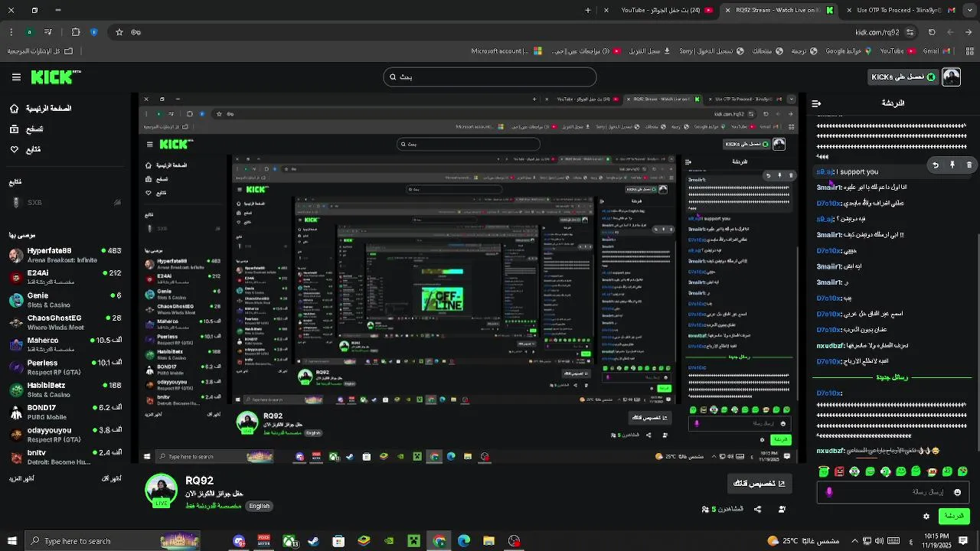This screenshot has width=980, height=551.
Task: Click username nxudbzf in latest chat message
Action: coord(831,451)
